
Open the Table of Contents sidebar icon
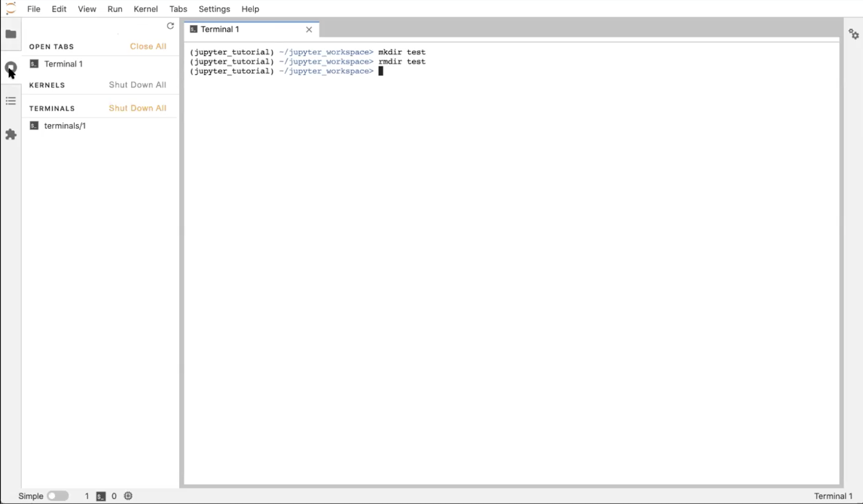tap(11, 101)
